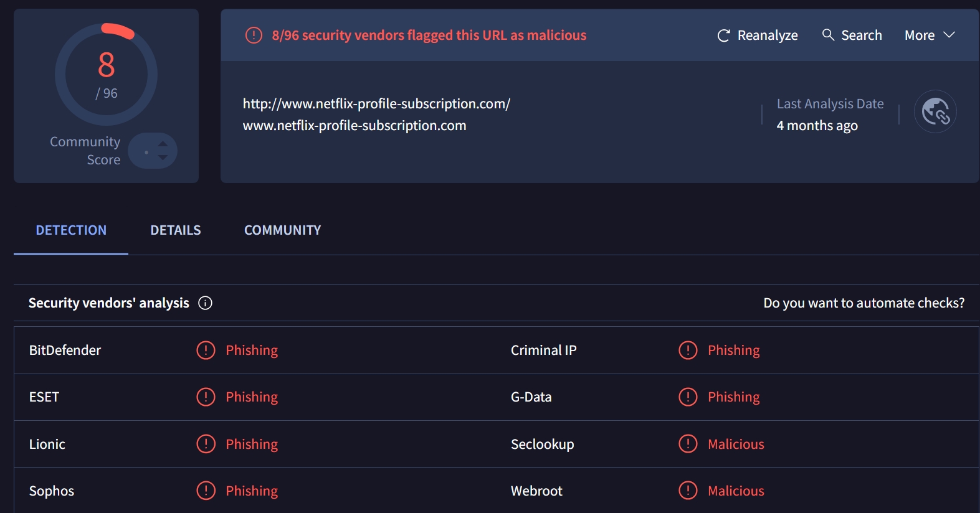Click the ESET vendor name
Image resolution: width=980 pixels, height=513 pixels.
[44, 397]
